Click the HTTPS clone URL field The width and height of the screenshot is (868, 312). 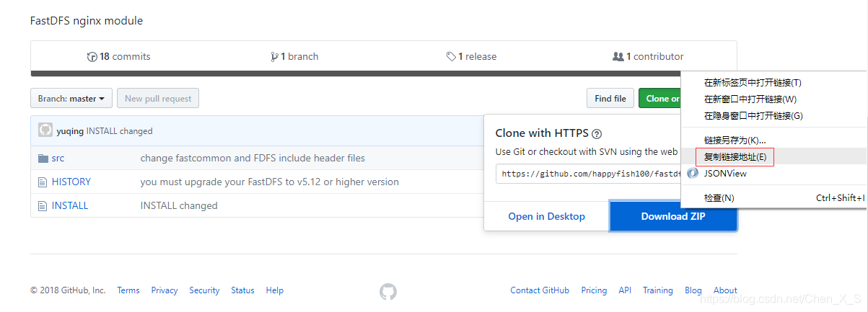click(589, 174)
